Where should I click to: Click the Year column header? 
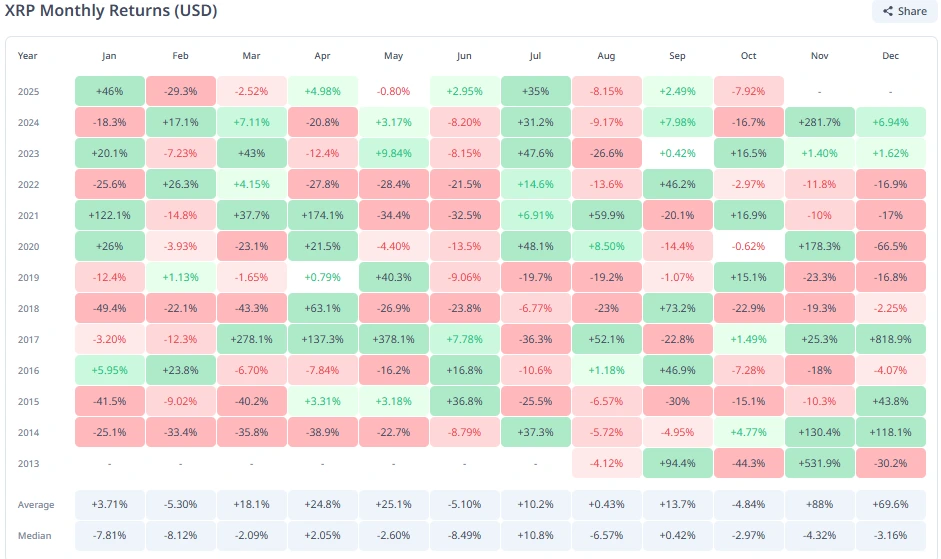[27, 56]
